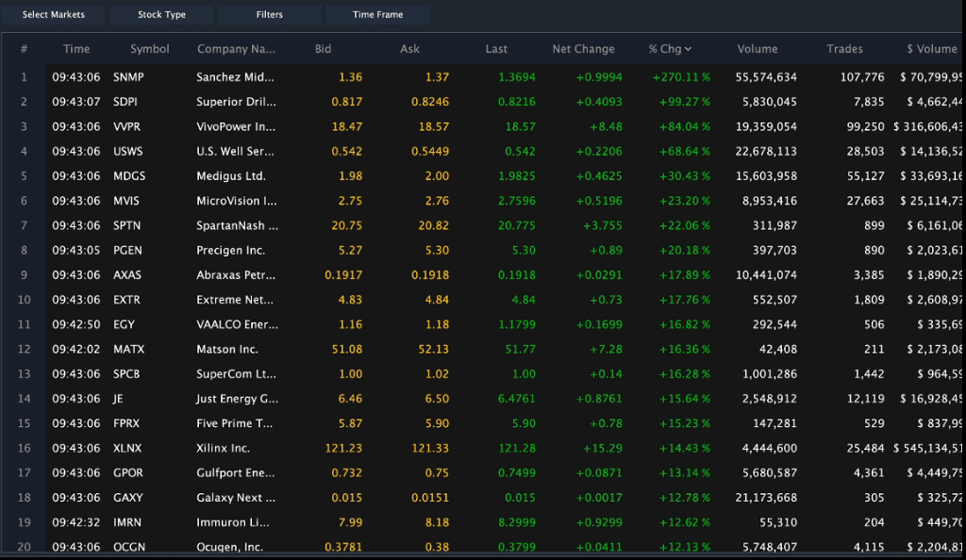Click MDGS bid price 1.98
The width and height of the screenshot is (966, 560).
coord(351,176)
